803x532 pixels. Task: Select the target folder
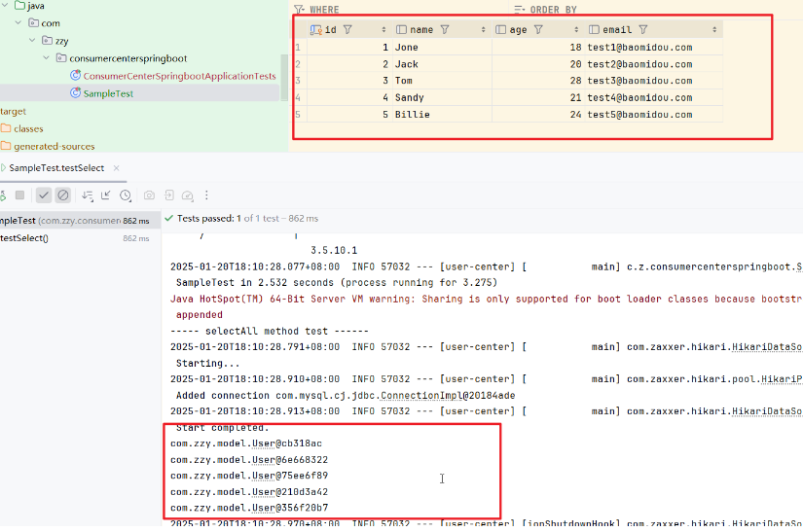(x=13, y=111)
